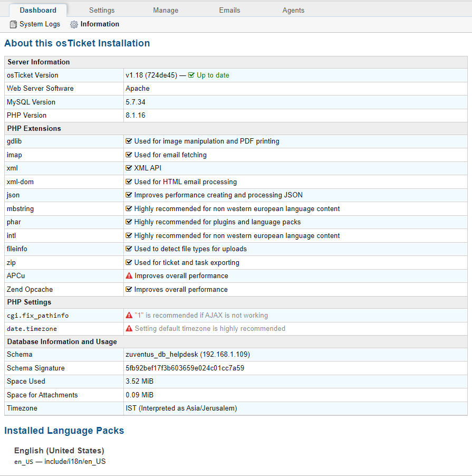Viewport: 472px width, 476px height.
Task: Click the fileinfo checkmark icon
Action: pos(129,249)
